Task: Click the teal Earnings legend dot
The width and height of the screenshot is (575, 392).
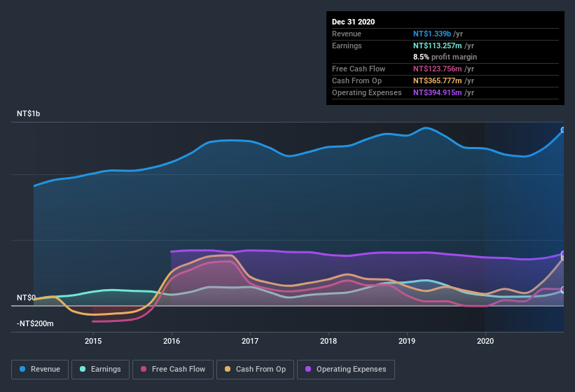Action: point(83,369)
